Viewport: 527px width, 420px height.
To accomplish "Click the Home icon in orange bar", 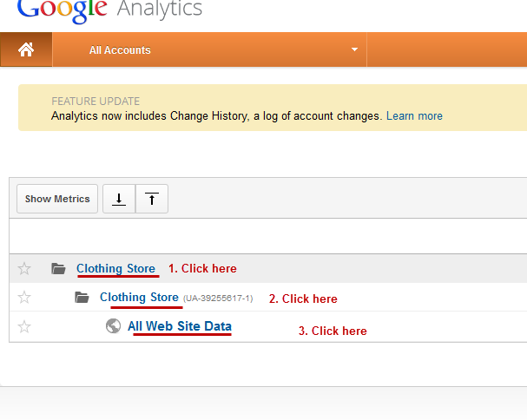I will 26,50.
